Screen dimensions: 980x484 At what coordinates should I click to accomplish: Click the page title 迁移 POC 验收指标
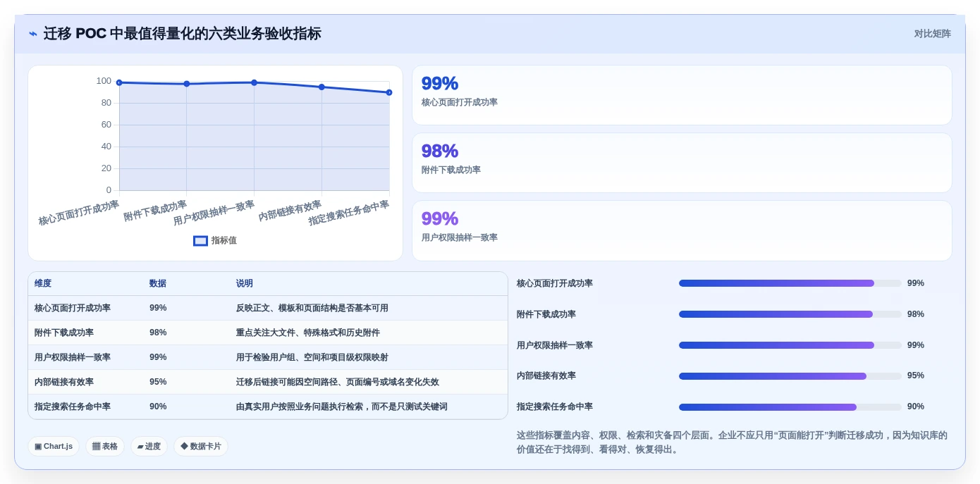[183, 34]
